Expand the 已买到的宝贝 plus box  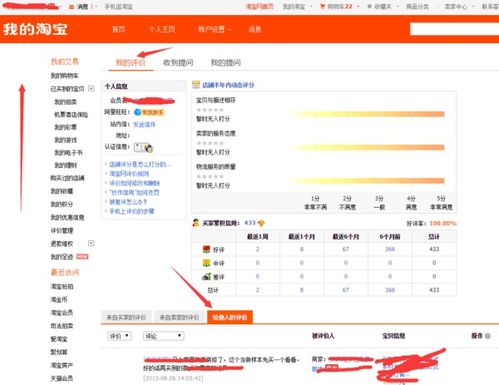pos(91,88)
